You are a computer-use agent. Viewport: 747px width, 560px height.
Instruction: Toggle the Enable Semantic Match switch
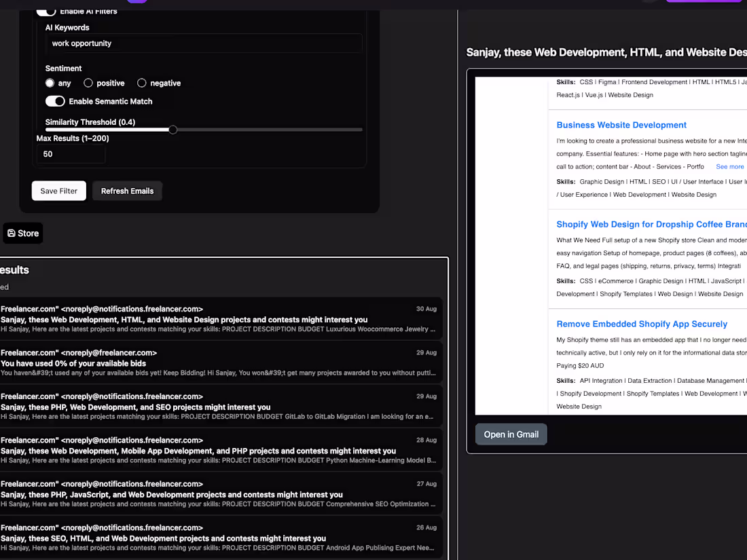(x=55, y=100)
